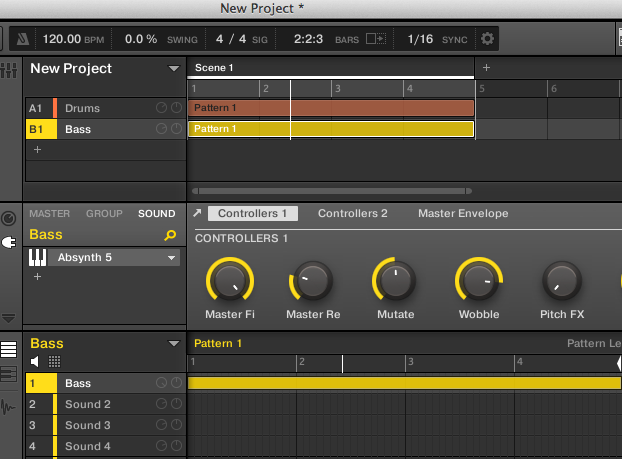Add a new group with the plus button
The width and height of the screenshot is (622, 459).
click(37, 150)
